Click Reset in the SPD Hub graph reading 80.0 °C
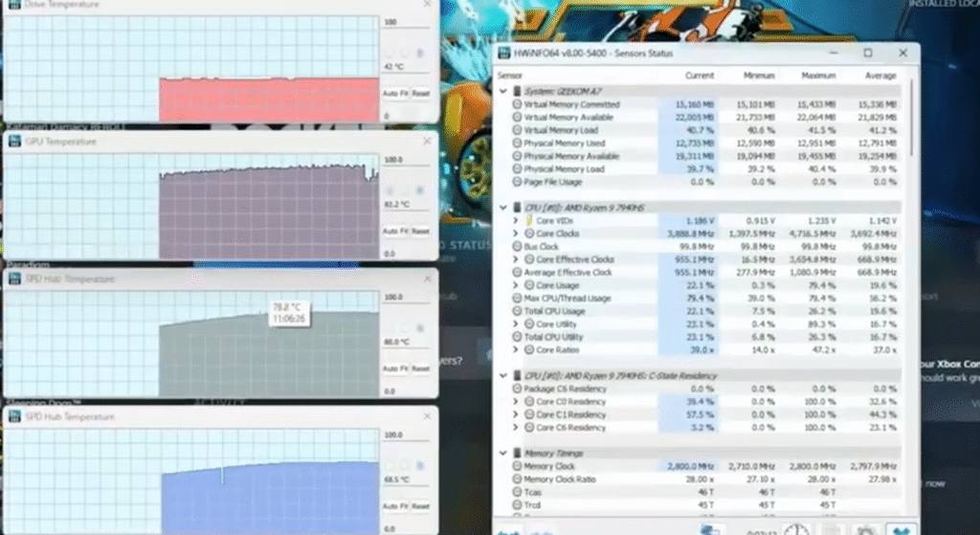The height and width of the screenshot is (535, 980). click(x=421, y=368)
